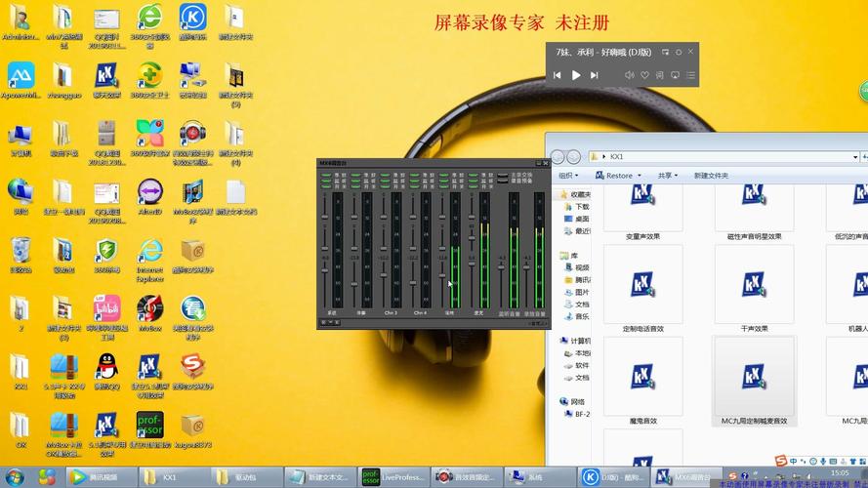Open the Sogou S package icon on desktop
868x488 pixels.
pyautogui.click(x=192, y=372)
